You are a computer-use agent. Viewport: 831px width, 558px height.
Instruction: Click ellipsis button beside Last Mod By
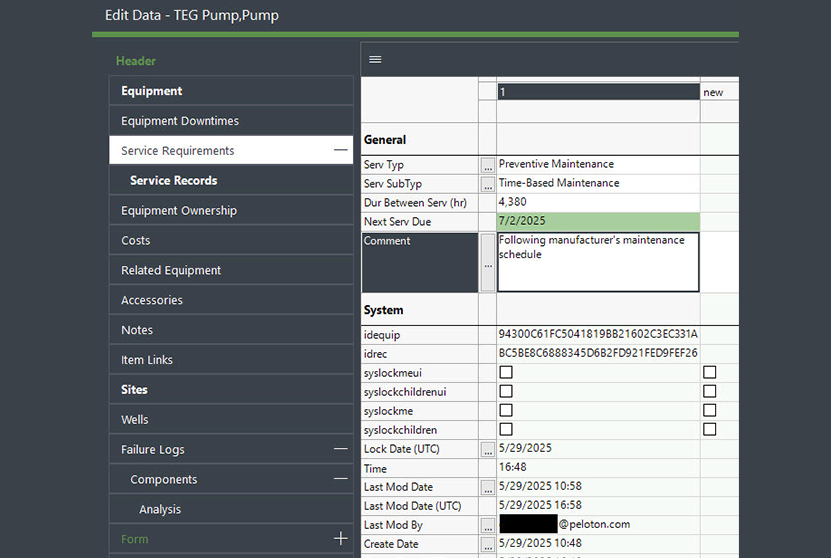tap(488, 526)
